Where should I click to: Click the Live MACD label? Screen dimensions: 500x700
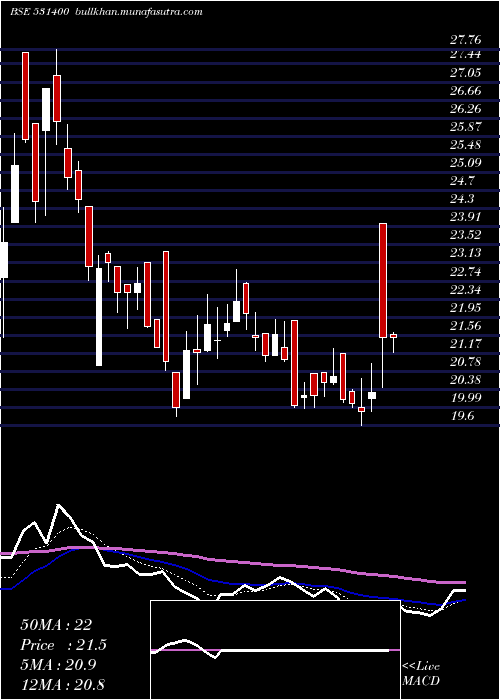tap(421, 673)
